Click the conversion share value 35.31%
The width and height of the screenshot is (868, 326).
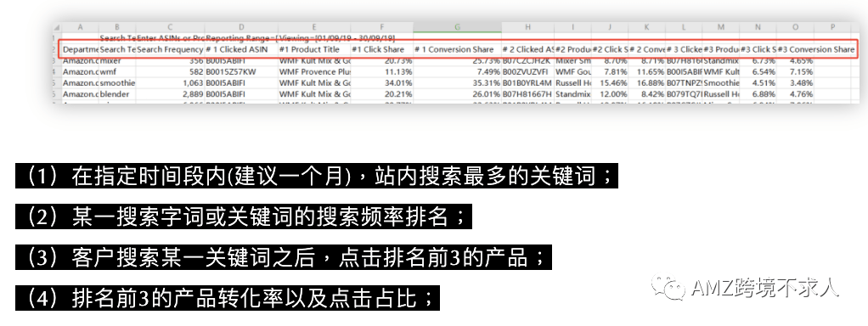pyautogui.click(x=457, y=82)
